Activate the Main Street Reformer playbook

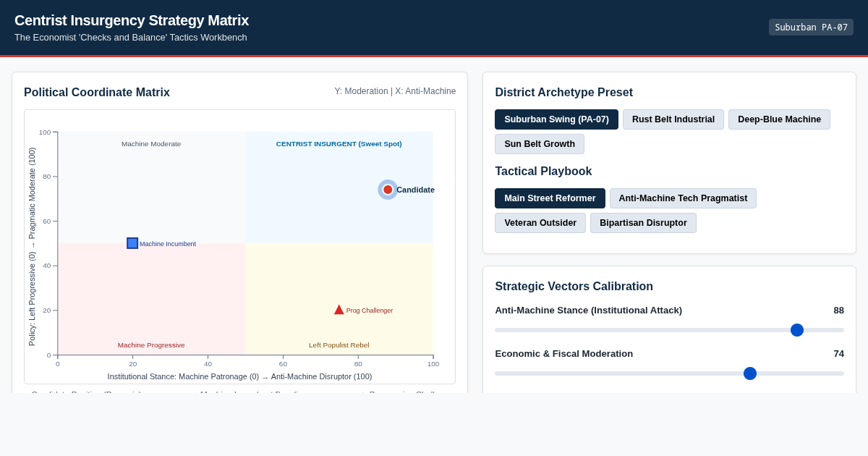(x=550, y=198)
